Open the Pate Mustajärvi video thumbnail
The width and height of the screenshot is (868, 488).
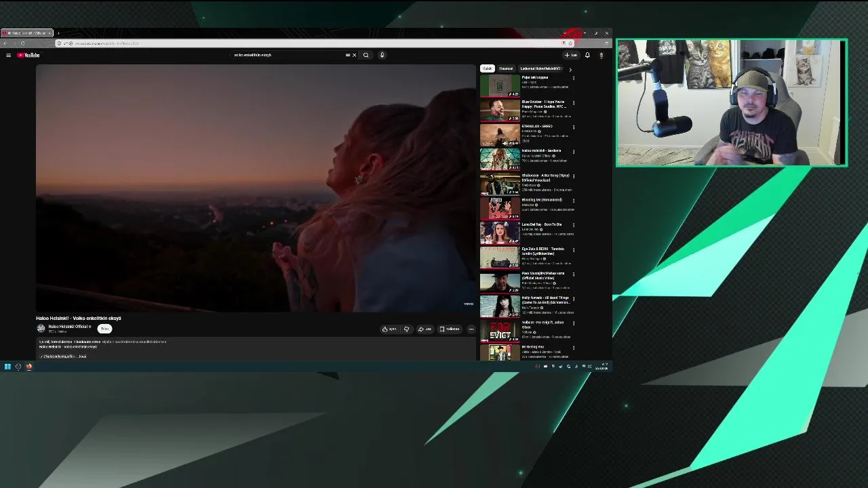tap(500, 282)
